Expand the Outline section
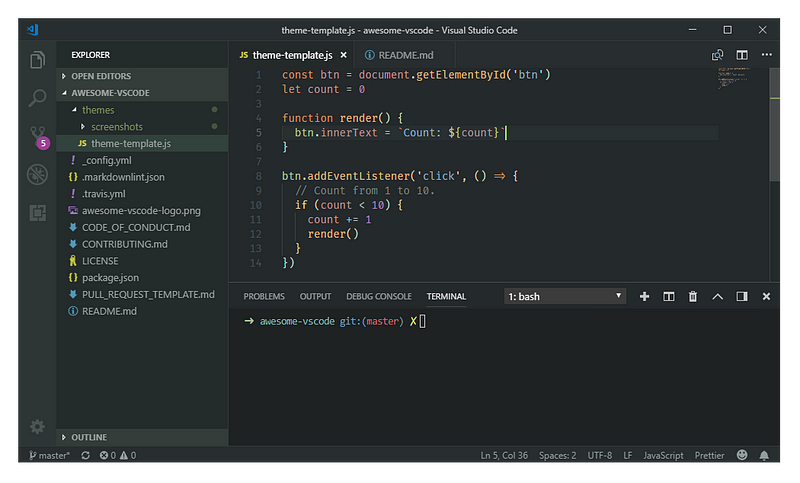The height and width of the screenshot is (483, 800). tap(142, 437)
